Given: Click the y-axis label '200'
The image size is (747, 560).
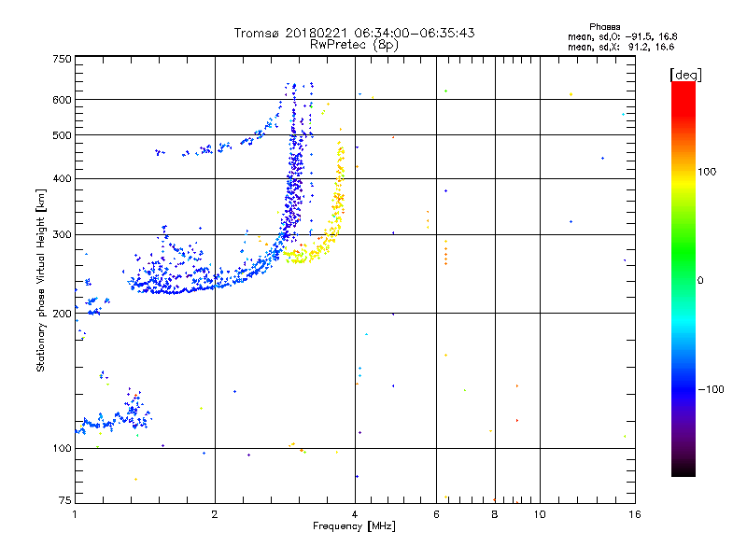Looking at the screenshot, I should click(62, 314).
